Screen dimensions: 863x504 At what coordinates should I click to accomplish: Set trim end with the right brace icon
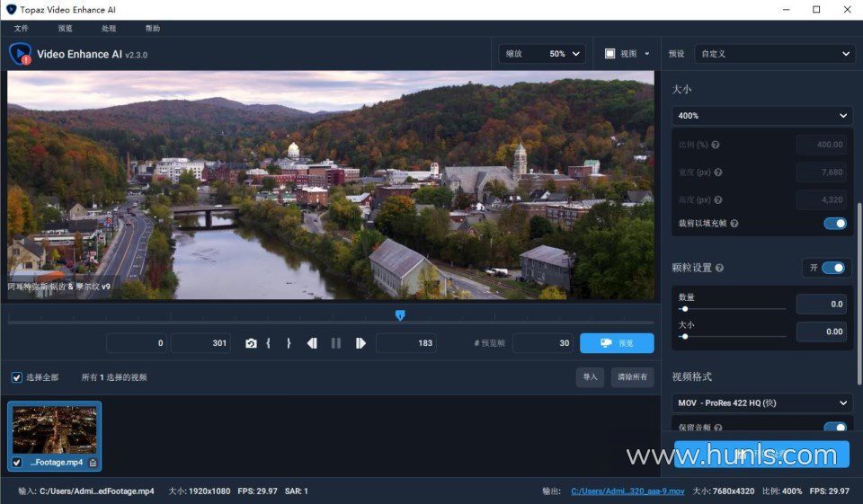(x=289, y=343)
